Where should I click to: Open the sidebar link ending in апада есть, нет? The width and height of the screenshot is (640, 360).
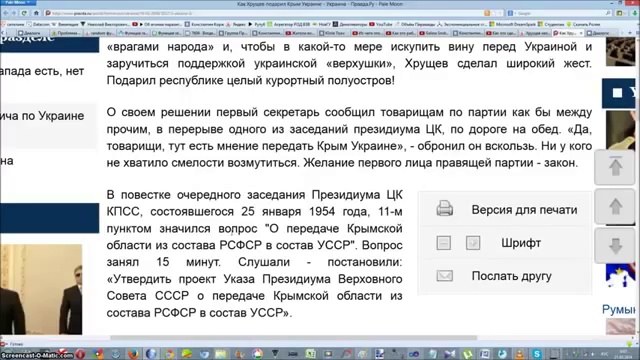click(42, 71)
